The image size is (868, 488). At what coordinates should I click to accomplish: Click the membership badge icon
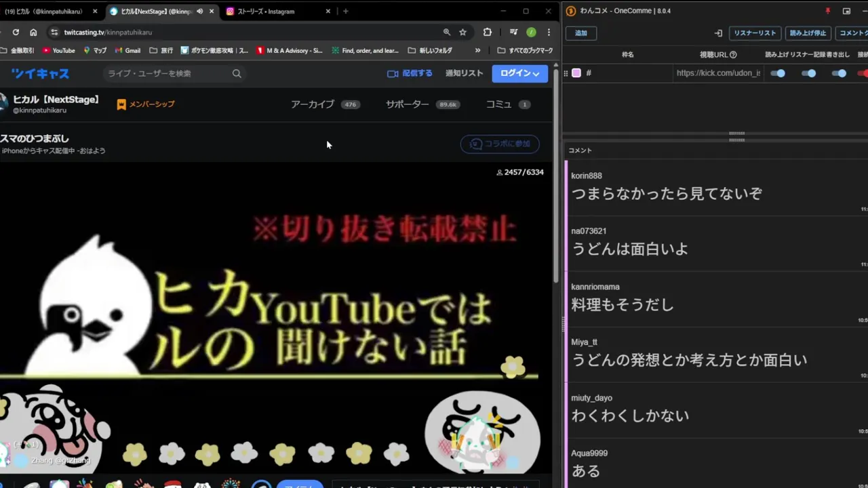(121, 104)
